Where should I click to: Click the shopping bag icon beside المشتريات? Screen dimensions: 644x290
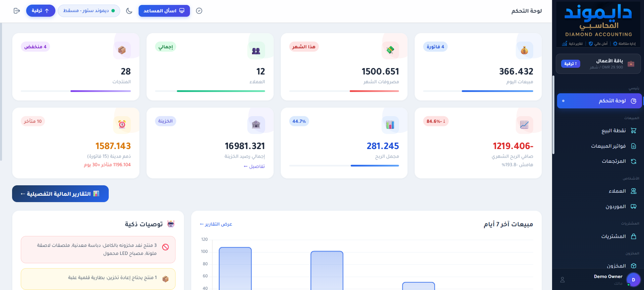point(634,236)
